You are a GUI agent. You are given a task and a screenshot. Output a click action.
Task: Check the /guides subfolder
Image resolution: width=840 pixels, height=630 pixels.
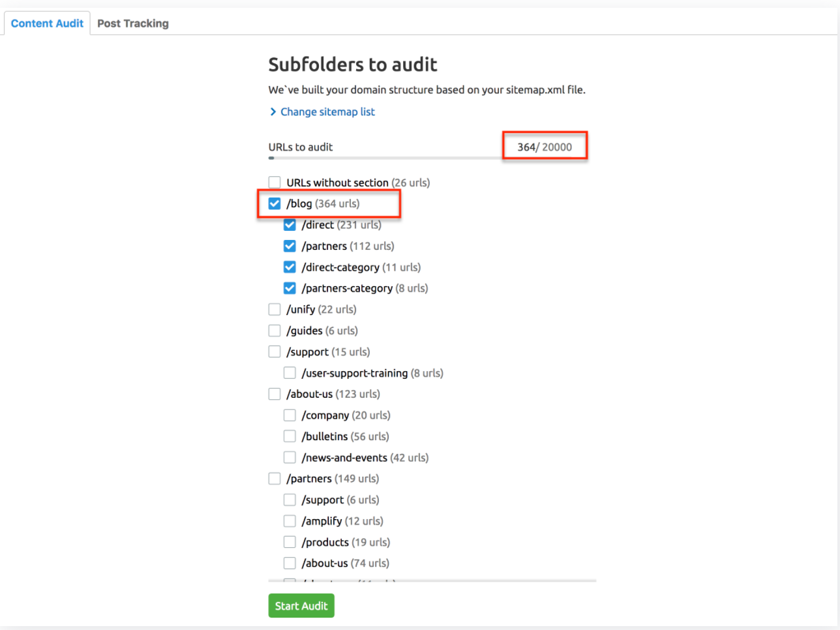274,330
